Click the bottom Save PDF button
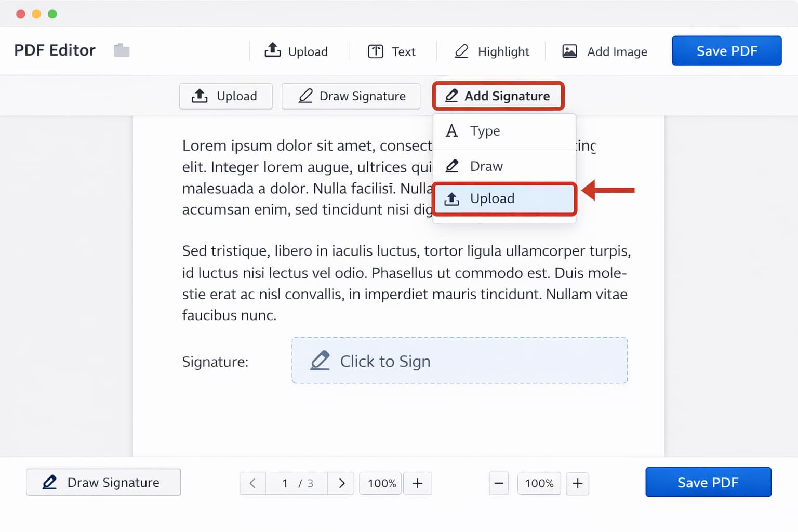This screenshot has width=798, height=532. (708, 482)
